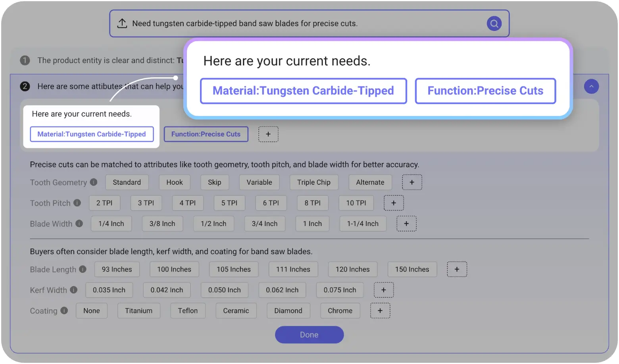
Task: Add a custom Tooth Geometry option
Action: [x=412, y=182]
